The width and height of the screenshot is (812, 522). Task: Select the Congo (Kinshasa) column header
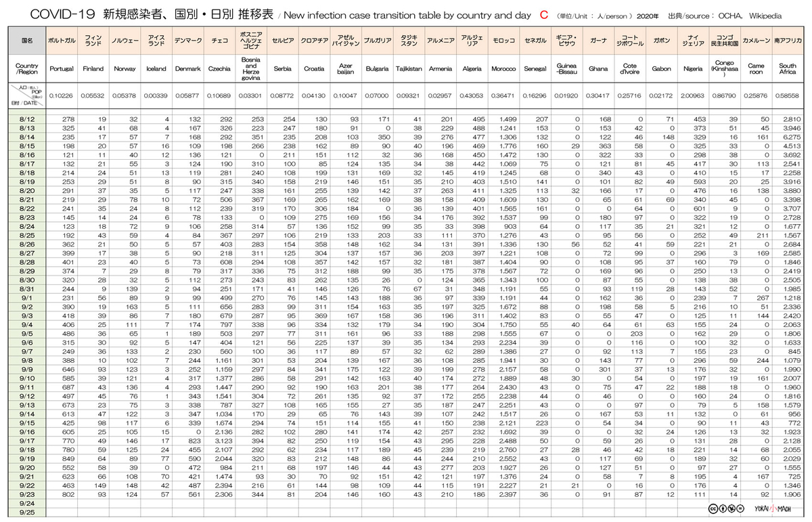pos(725,69)
